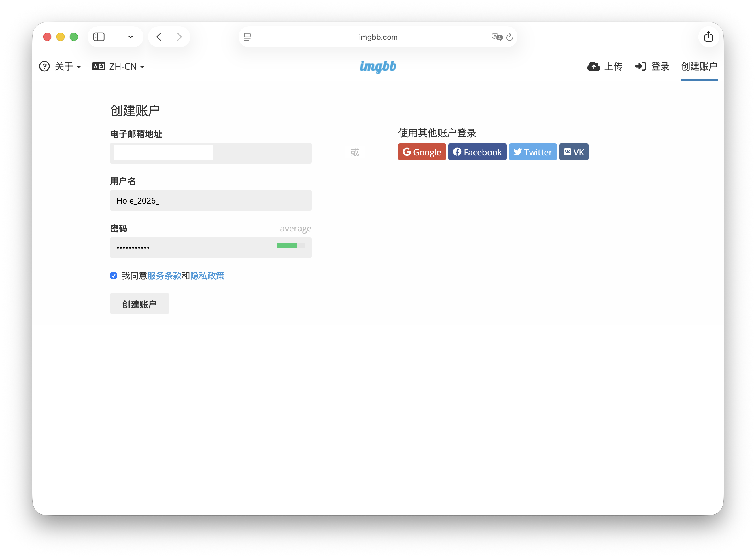Select the cloud upload icon labeled 上传
756x558 pixels.
[594, 67]
